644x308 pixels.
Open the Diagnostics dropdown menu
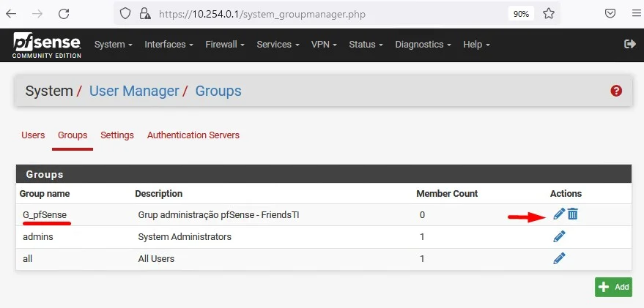423,45
